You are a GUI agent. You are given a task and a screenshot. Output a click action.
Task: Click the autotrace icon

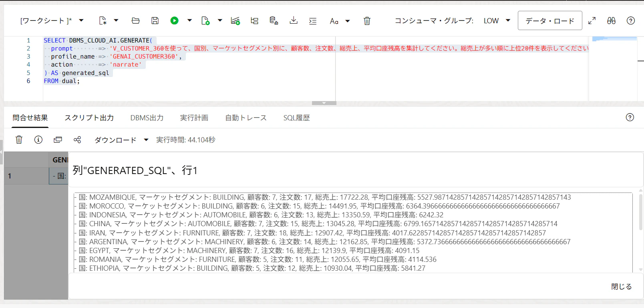[x=255, y=20]
